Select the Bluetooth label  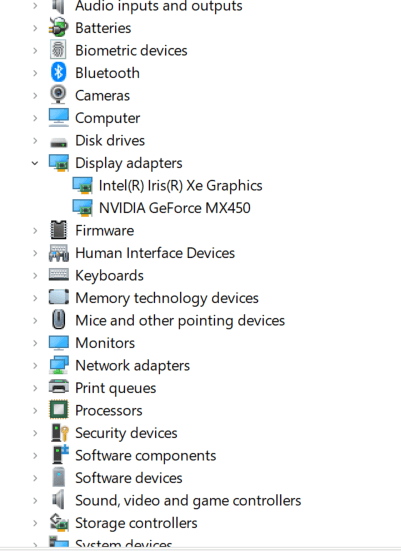108,73
